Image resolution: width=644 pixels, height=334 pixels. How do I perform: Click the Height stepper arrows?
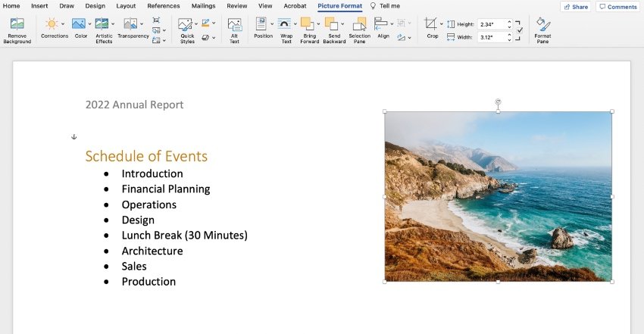click(509, 24)
